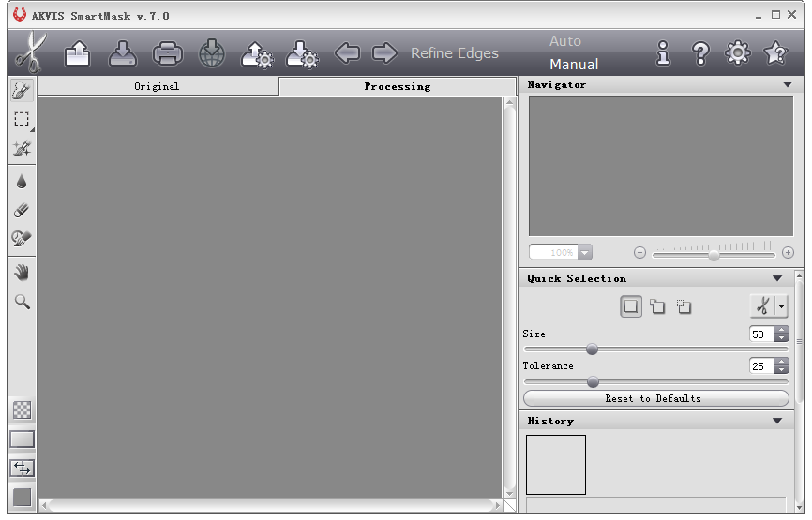Click the Size slider handle
This screenshot has height=520, width=812.
coord(592,349)
